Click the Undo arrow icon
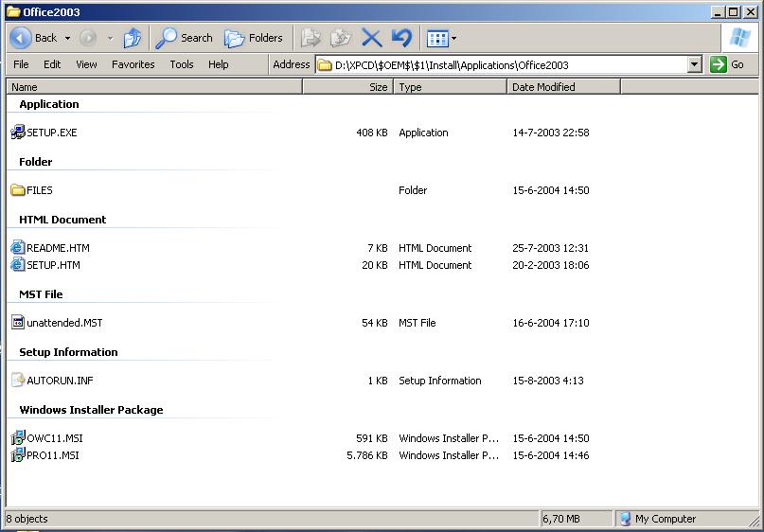The width and height of the screenshot is (764, 532). [x=401, y=38]
